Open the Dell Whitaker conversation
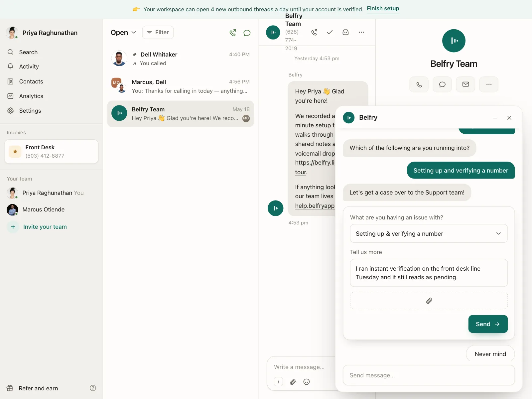Screen dimensions: 532x399 (x=181, y=59)
